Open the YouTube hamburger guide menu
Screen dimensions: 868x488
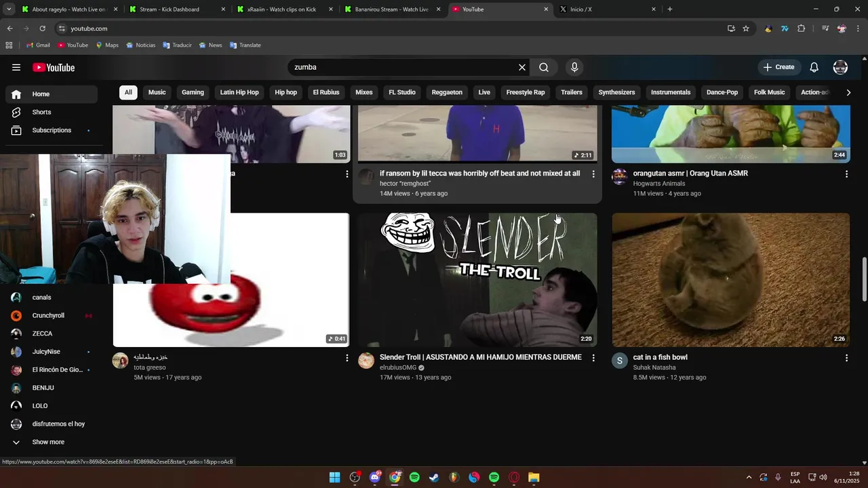tap(16, 67)
